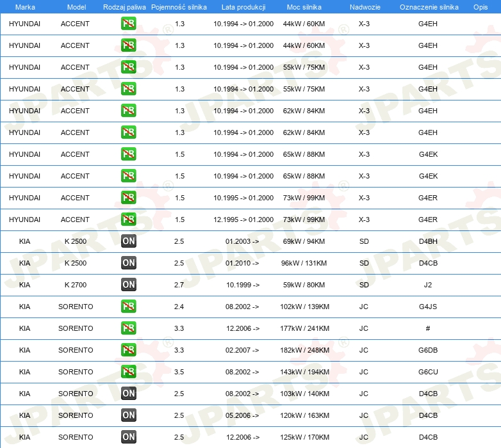Click the ON diesel icon in the D4BH row
This screenshot has height=448, width=501.
(x=128, y=241)
